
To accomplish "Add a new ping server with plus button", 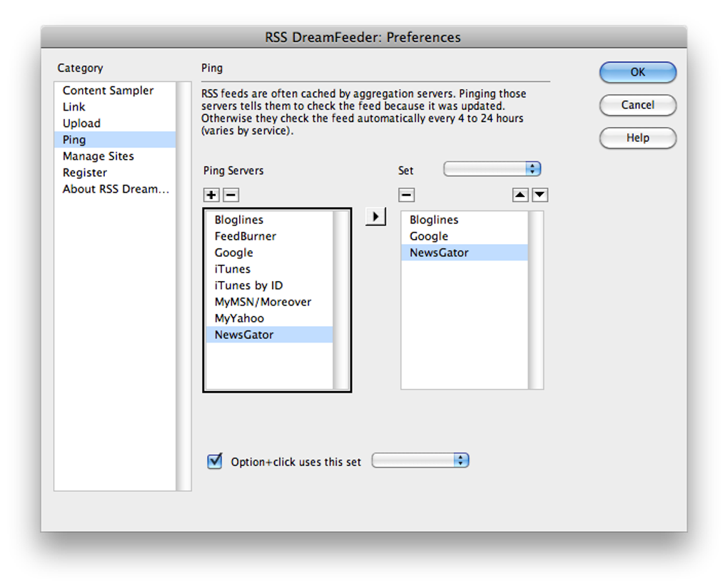I will (212, 195).
